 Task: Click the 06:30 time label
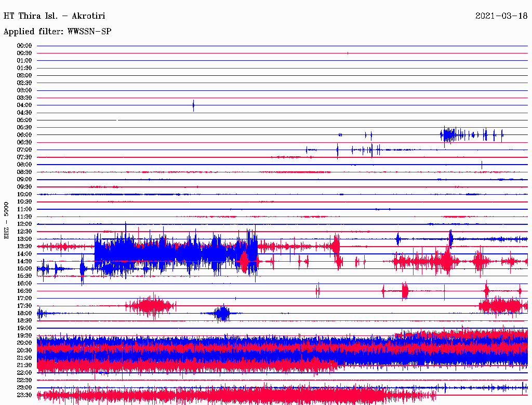click(24, 142)
